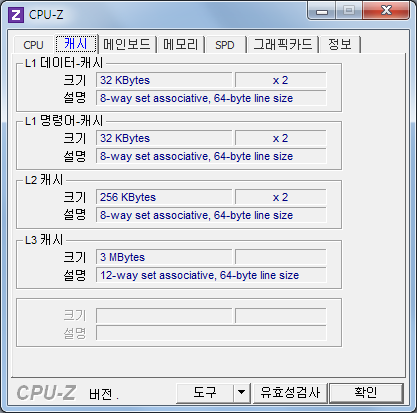
Task: Go to the 정보 tab
Action: [340, 45]
